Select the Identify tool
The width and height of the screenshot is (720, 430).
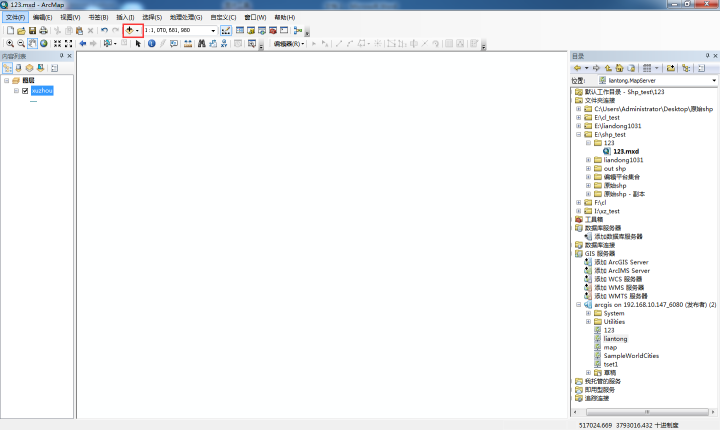[152, 44]
